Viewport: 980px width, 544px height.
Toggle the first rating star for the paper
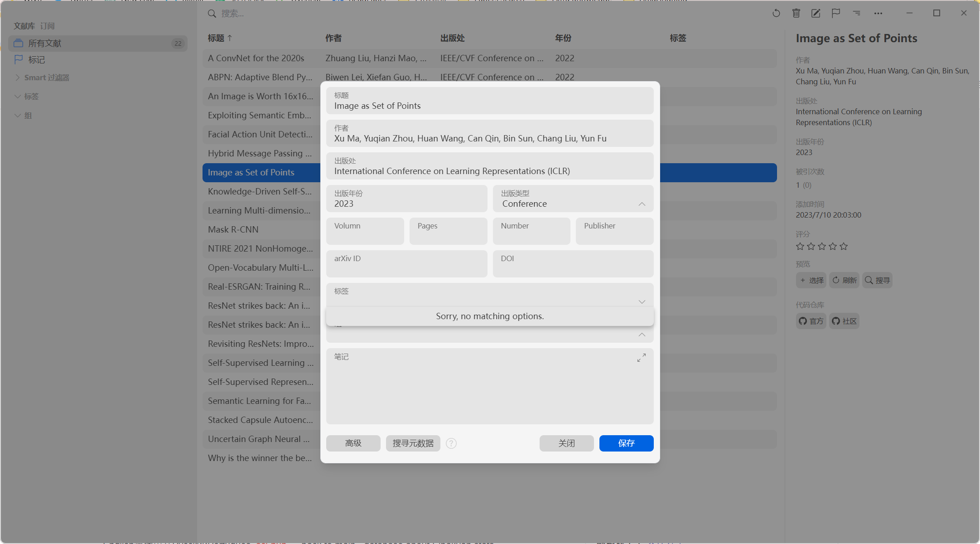(x=799, y=246)
